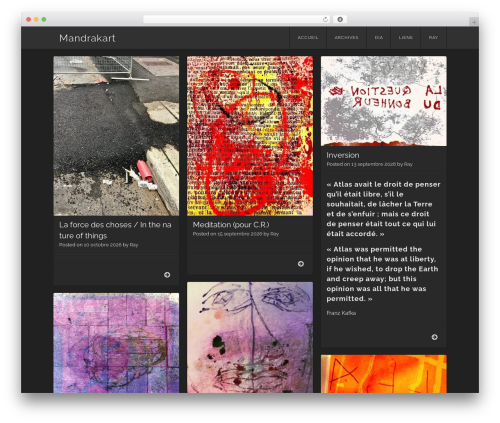This screenshot has height=423, width=500.
Task: Click author Ray under La force des choses
Action: click(x=134, y=245)
